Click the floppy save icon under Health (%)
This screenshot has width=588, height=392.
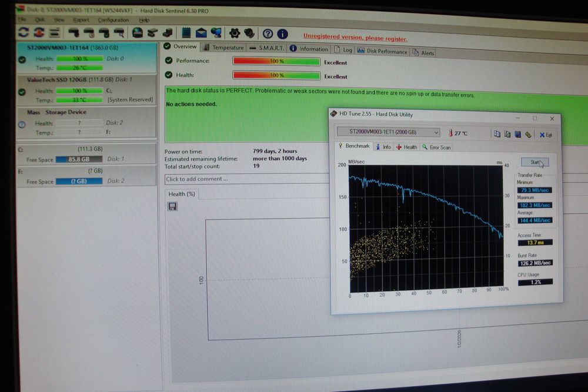coord(172,206)
